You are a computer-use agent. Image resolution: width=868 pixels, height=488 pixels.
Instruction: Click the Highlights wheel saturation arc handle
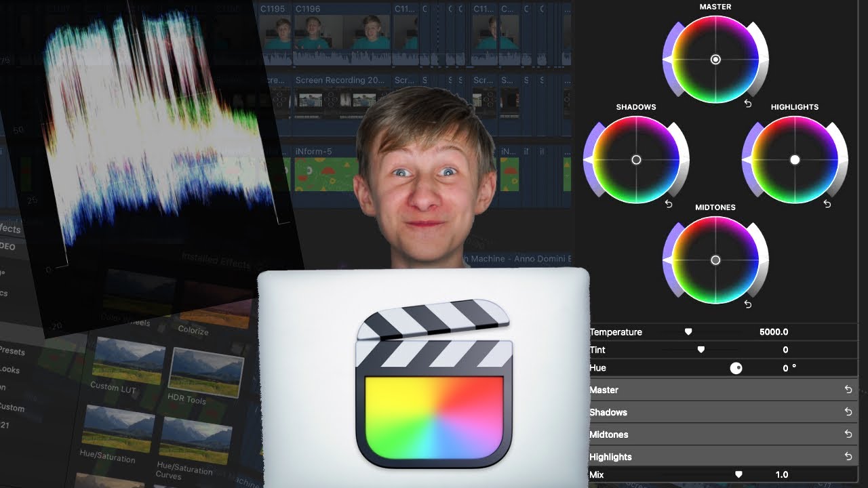(747, 160)
